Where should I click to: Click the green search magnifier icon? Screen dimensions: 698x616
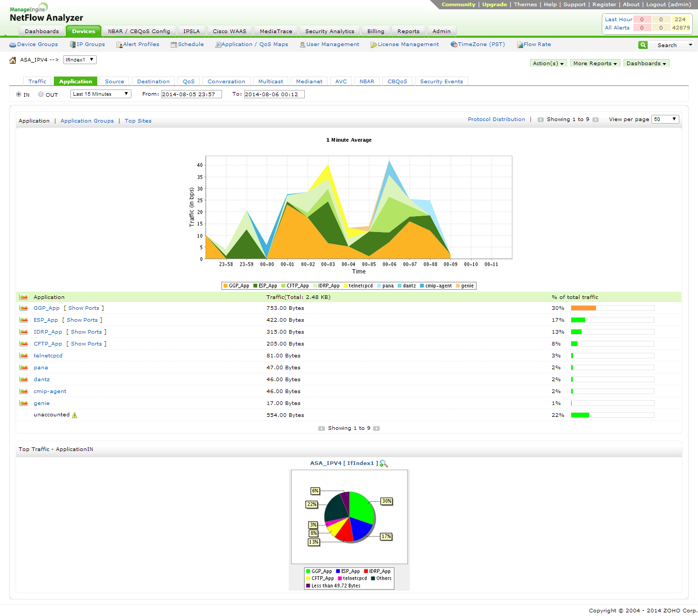[x=643, y=45]
